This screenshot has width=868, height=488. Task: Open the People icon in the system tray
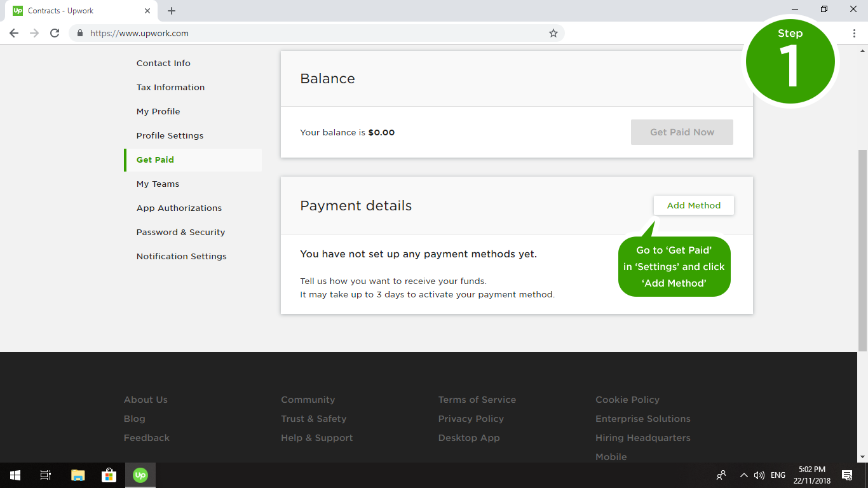click(x=721, y=475)
